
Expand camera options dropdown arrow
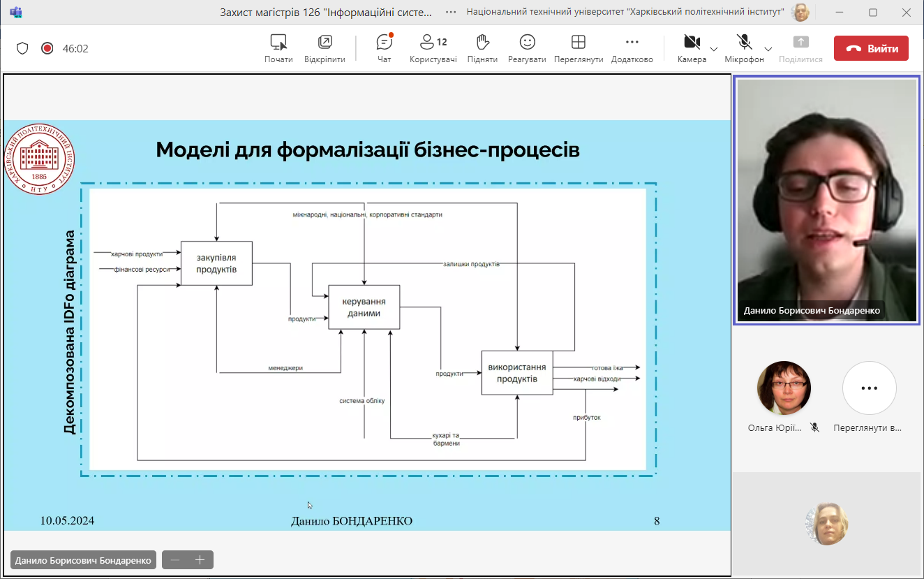point(714,49)
